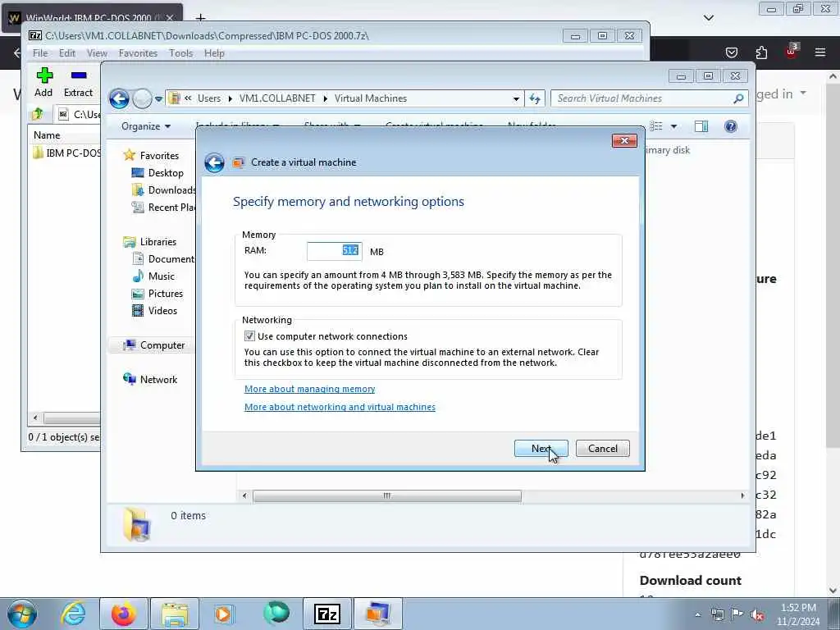Select Libraries in the navigation pane
Viewport: 840px width, 630px height.
(x=157, y=242)
